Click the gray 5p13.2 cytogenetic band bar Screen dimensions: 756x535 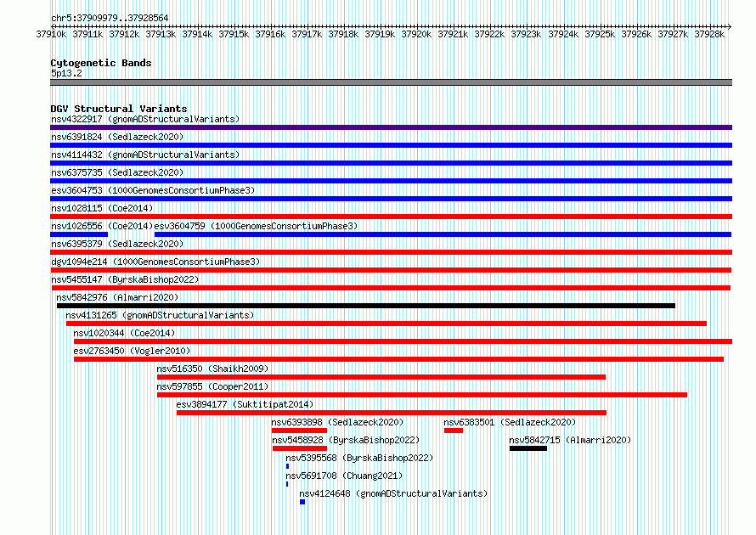pos(391,82)
